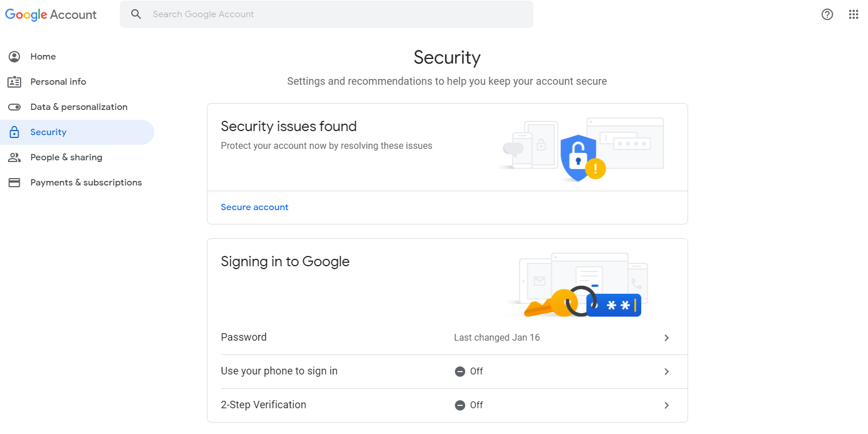The height and width of the screenshot is (434, 868).
Task: Click the Home profile icon in sidebar
Action: tap(14, 57)
